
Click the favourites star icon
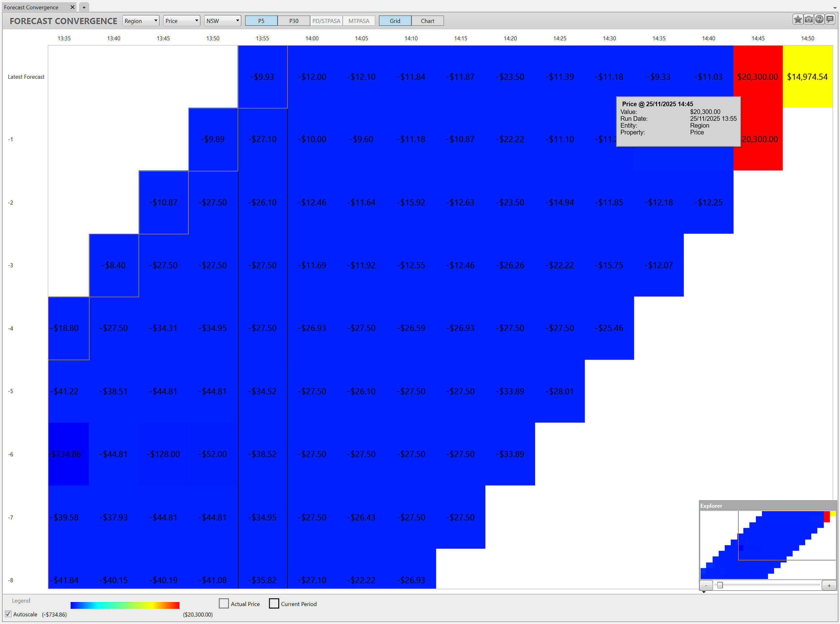click(x=797, y=19)
